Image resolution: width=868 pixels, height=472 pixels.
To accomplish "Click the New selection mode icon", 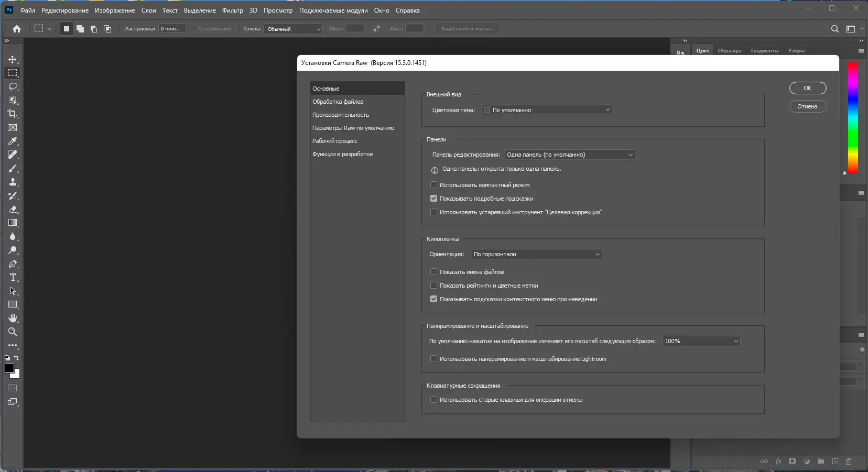I will pos(66,29).
